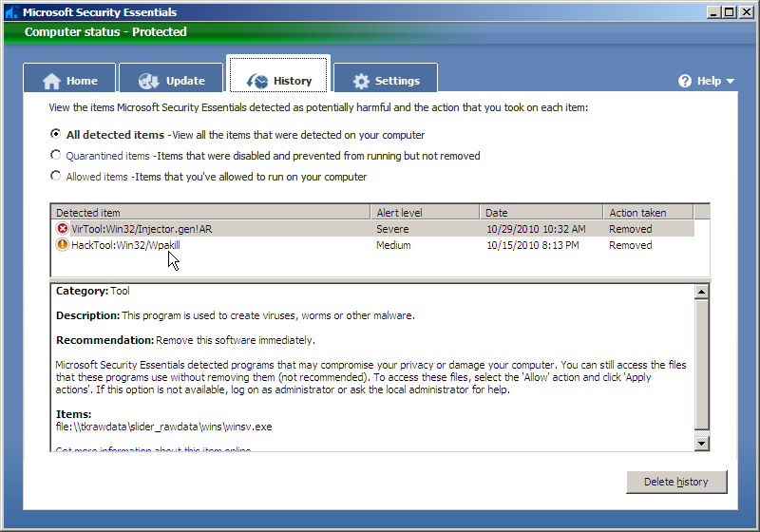Click the question mark Help icon
The height and width of the screenshot is (532, 760).
click(x=685, y=81)
